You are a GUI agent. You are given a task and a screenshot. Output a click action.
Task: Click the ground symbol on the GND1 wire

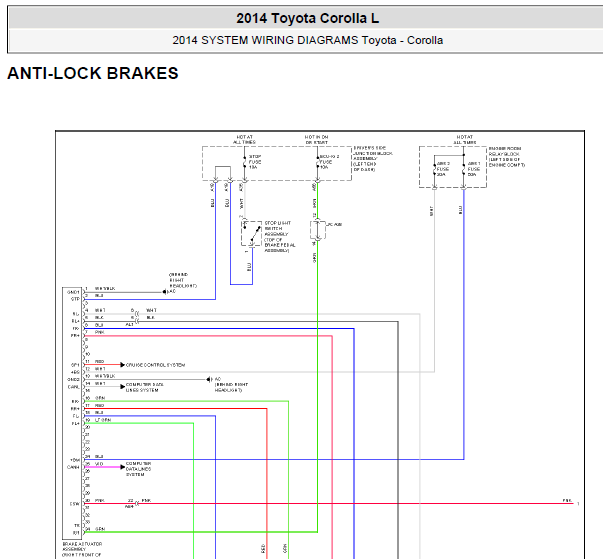pyautogui.click(x=165, y=292)
